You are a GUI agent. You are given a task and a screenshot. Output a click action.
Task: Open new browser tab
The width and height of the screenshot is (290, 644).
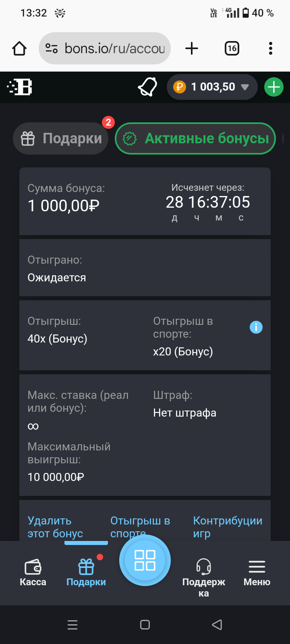pos(192,49)
